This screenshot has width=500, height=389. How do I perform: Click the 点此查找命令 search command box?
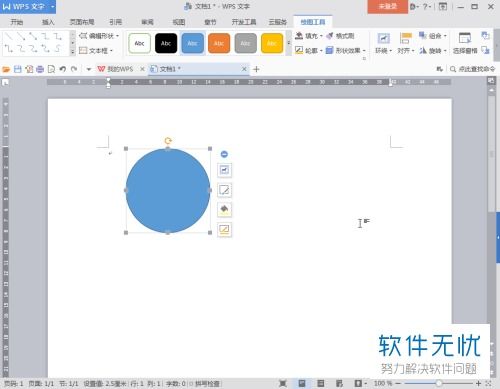(473, 69)
